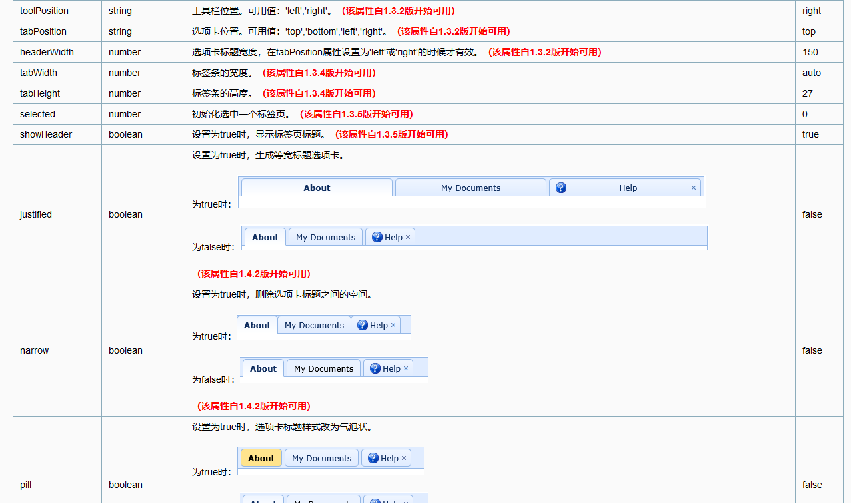
Task: Select About tab in justified true sample
Action: click(317, 188)
